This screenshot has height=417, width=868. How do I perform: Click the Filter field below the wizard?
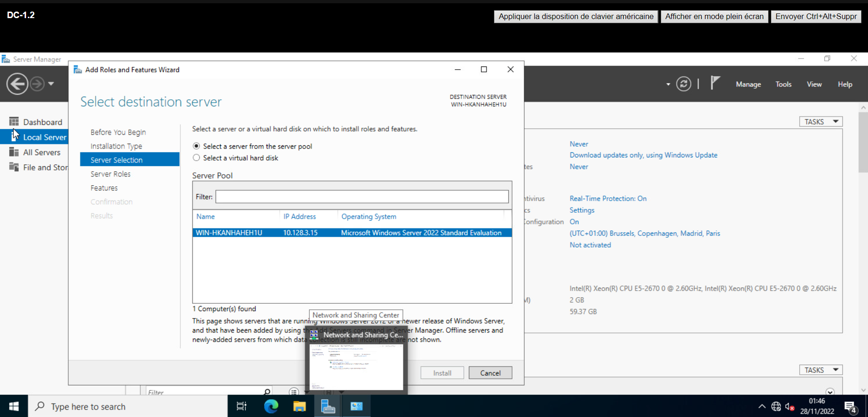[204, 392]
